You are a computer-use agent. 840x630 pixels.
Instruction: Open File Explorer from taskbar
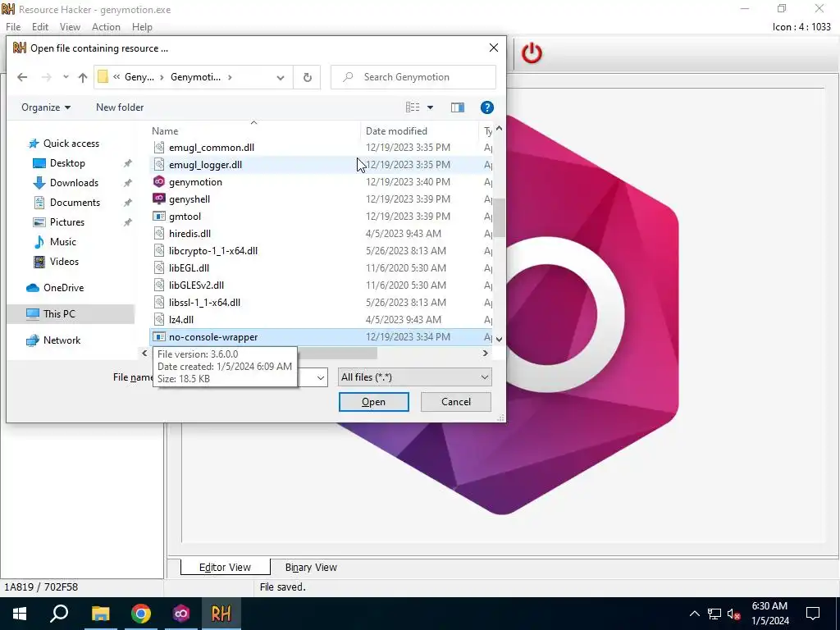[x=100, y=614]
